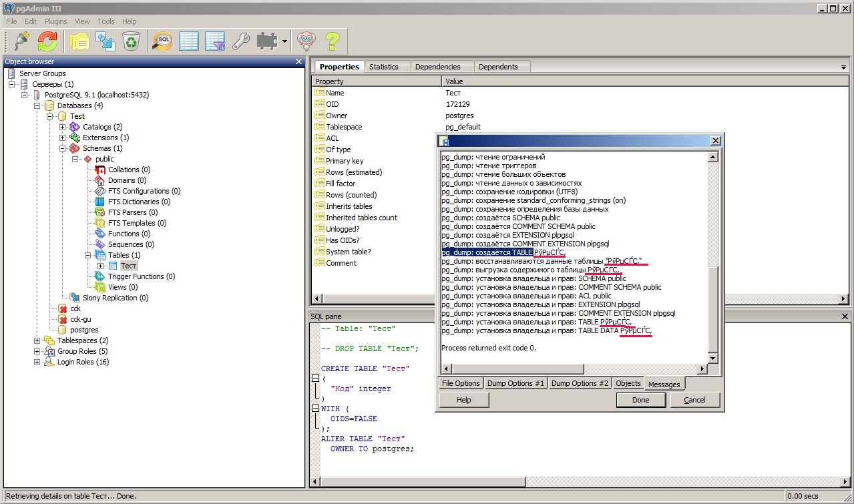Open the plugins dropdown arrow
854x504 pixels.
285,41
